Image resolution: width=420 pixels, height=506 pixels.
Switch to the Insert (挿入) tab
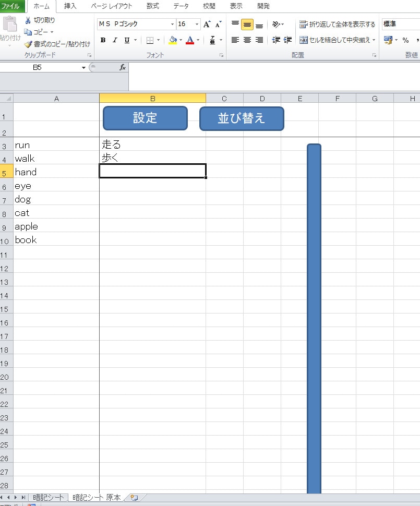70,6
